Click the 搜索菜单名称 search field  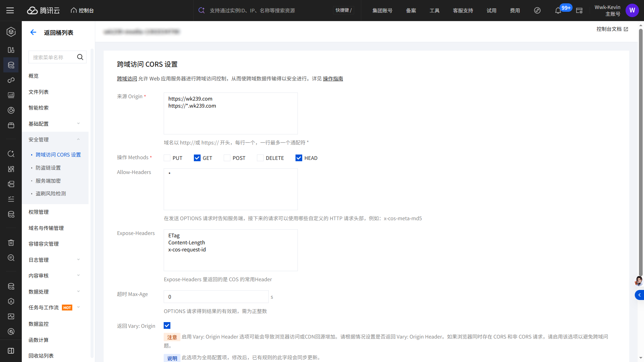pyautogui.click(x=57, y=57)
